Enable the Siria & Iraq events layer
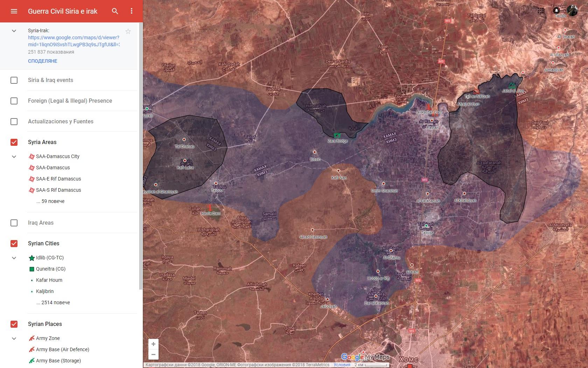 pos(14,80)
